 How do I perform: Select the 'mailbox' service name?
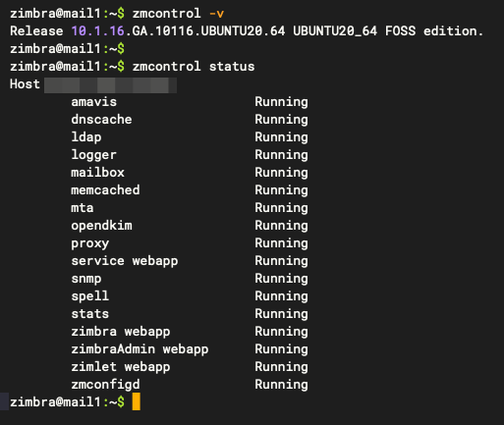tap(97, 173)
